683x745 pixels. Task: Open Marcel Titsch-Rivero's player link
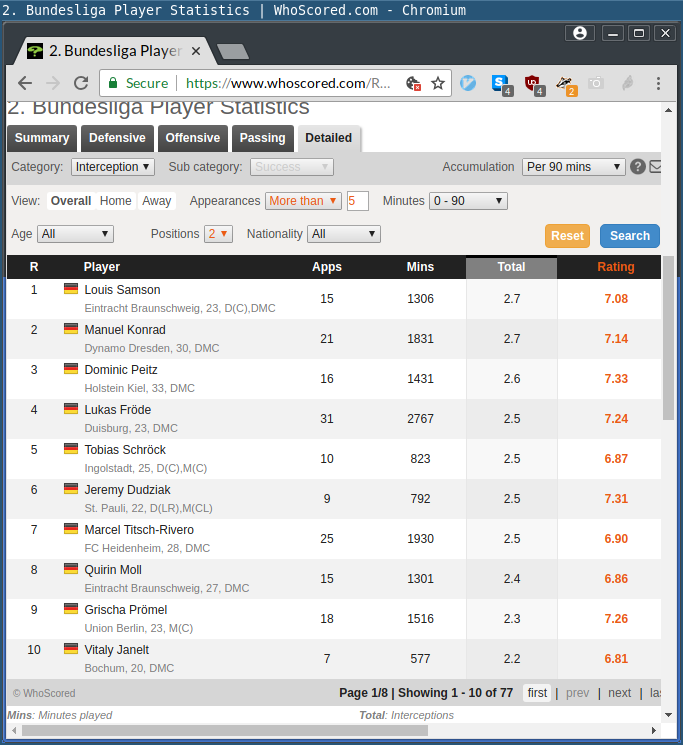(x=139, y=530)
